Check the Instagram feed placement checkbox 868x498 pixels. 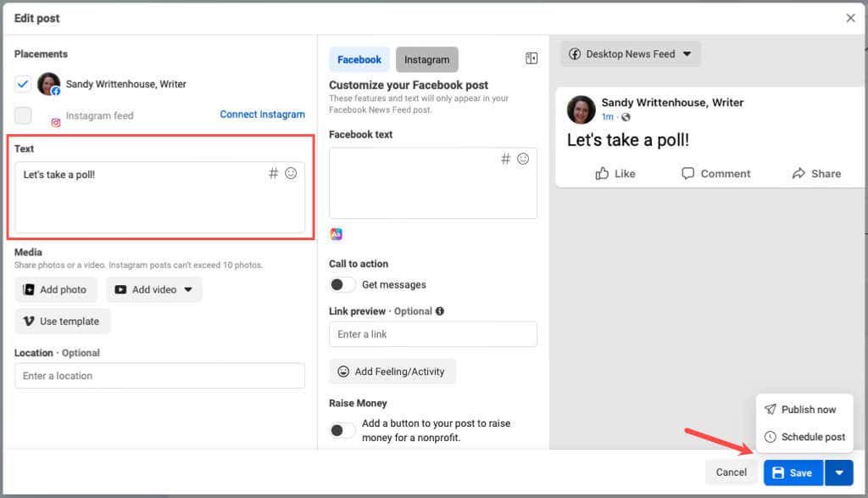[x=23, y=115]
